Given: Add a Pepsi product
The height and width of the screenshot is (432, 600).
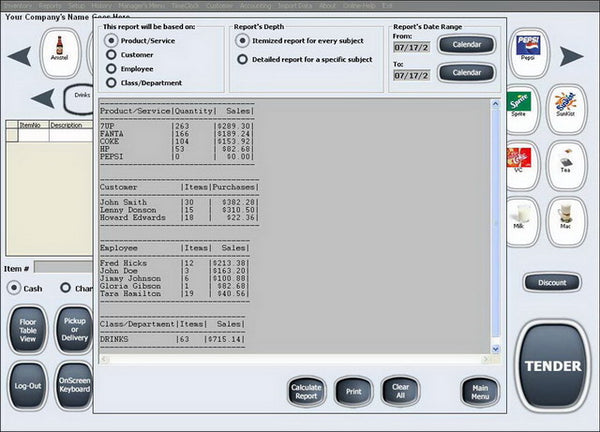Looking at the screenshot, I should click(528, 53).
